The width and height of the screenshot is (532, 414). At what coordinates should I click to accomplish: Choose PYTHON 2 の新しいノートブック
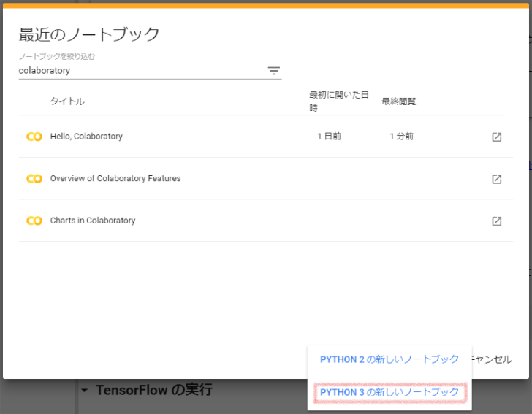389,359
